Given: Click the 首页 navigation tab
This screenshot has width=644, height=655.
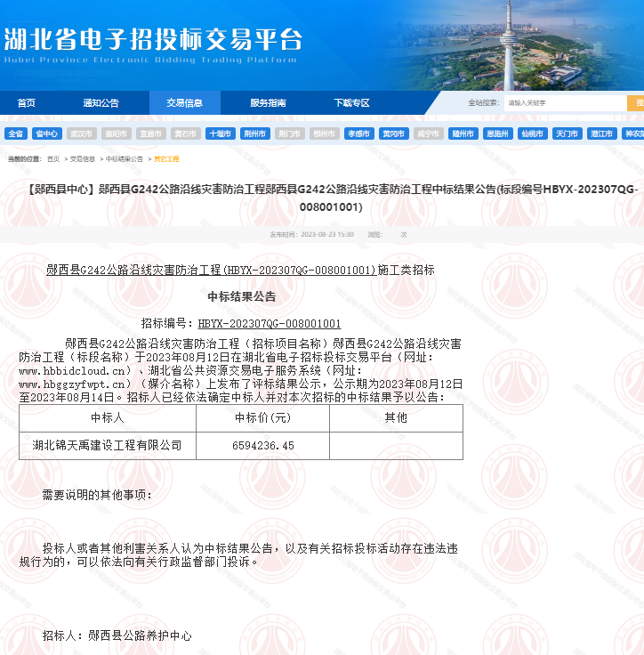Looking at the screenshot, I should click(27, 102).
